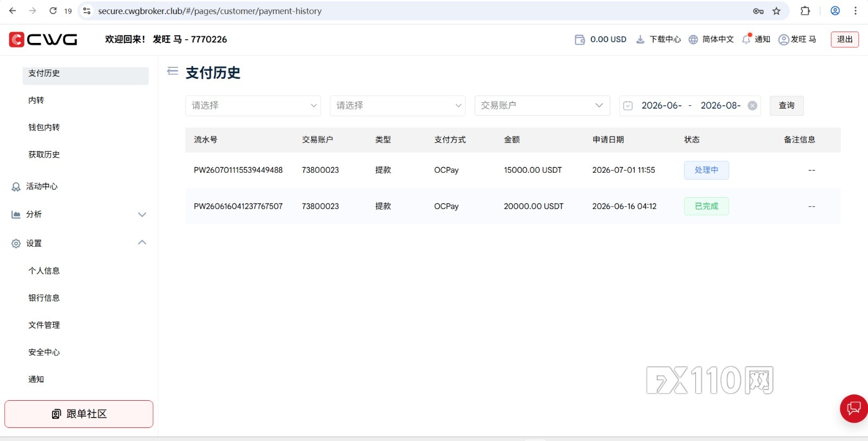Click 活动中心 medal icon
This screenshot has height=441, width=868.
point(16,187)
